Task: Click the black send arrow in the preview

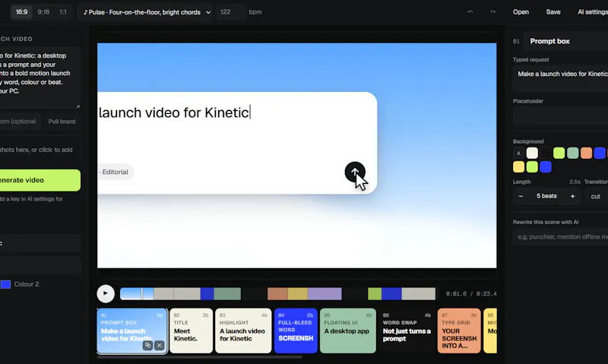Action: pyautogui.click(x=355, y=172)
